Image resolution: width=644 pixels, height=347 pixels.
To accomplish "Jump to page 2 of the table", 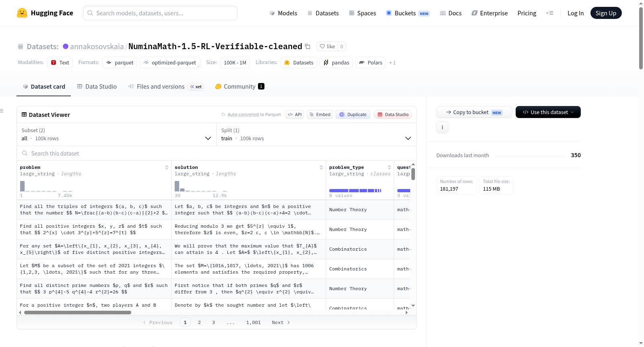I will tap(199, 322).
